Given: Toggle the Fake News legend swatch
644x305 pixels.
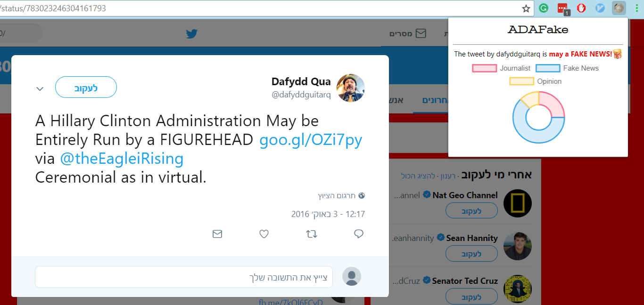Looking at the screenshot, I should click(548, 68).
